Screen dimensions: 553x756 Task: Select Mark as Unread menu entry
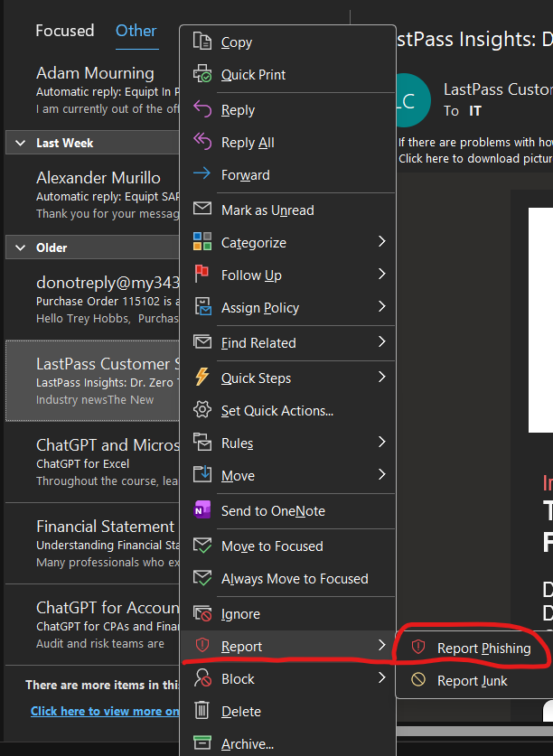tap(288, 210)
